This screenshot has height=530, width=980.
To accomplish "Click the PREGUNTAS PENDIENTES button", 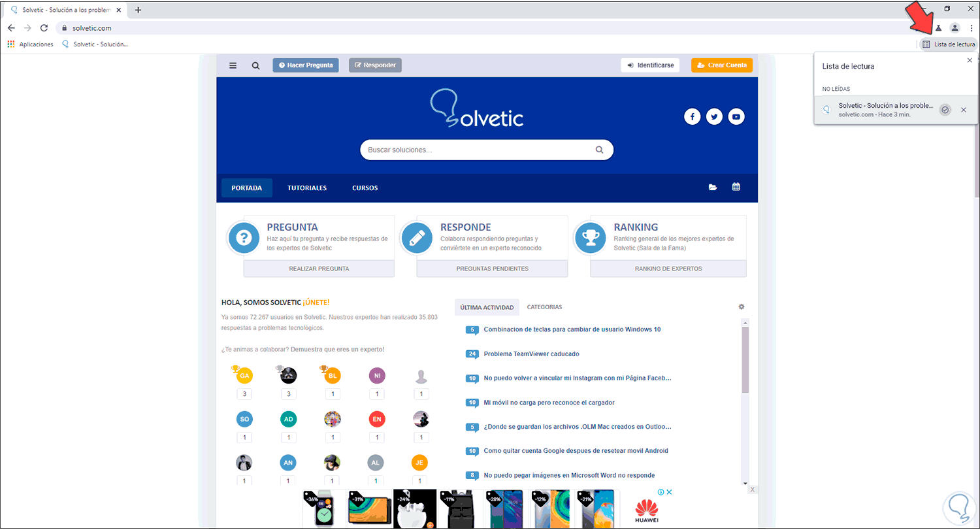I will point(493,269).
